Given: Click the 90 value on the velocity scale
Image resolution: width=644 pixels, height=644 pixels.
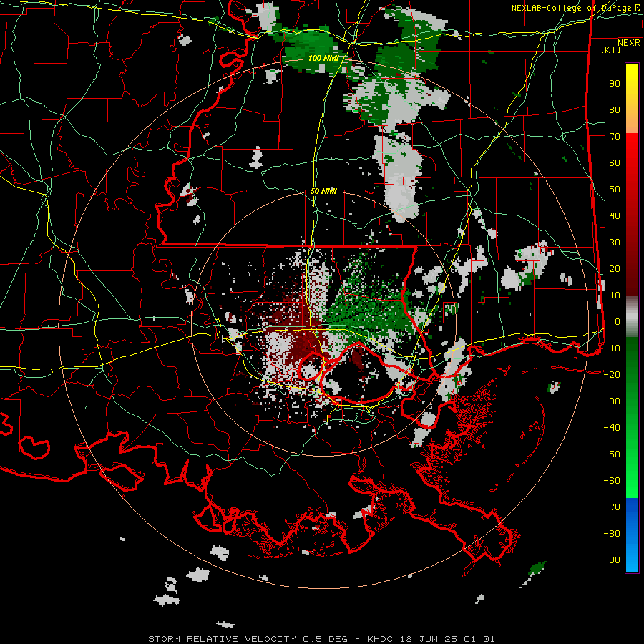Looking at the screenshot, I should click(x=615, y=84).
